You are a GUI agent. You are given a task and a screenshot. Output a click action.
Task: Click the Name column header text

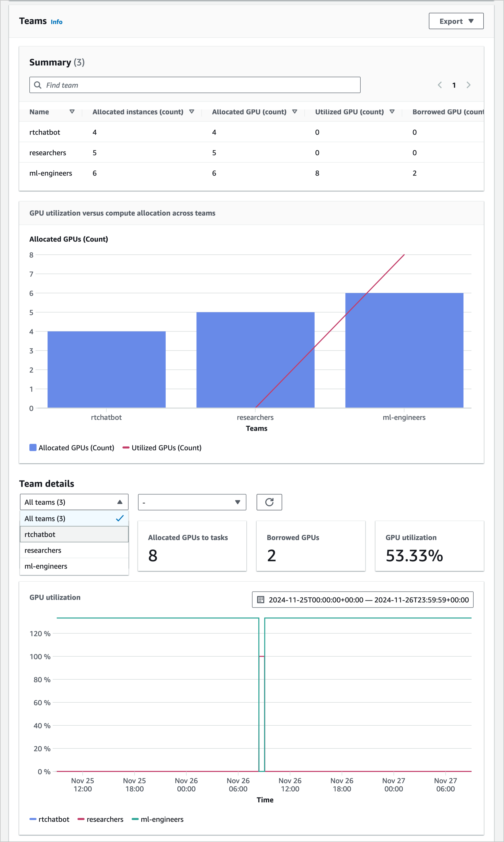click(x=39, y=112)
